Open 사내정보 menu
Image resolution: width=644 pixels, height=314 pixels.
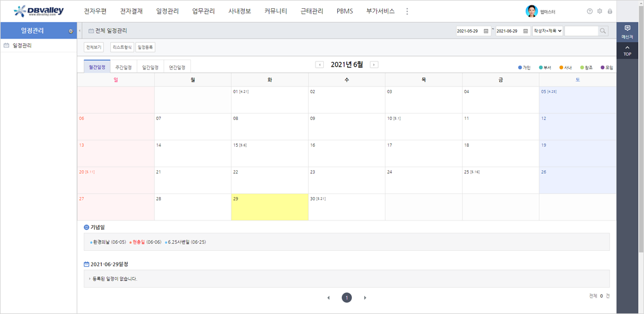click(x=239, y=12)
